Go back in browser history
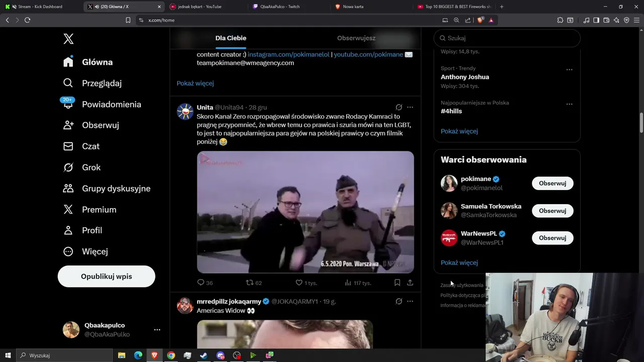 click(7, 20)
